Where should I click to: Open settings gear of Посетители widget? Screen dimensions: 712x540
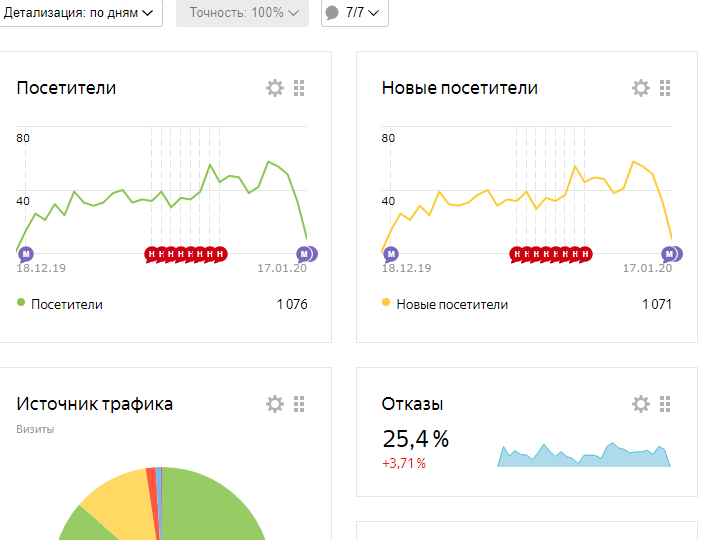tap(275, 88)
